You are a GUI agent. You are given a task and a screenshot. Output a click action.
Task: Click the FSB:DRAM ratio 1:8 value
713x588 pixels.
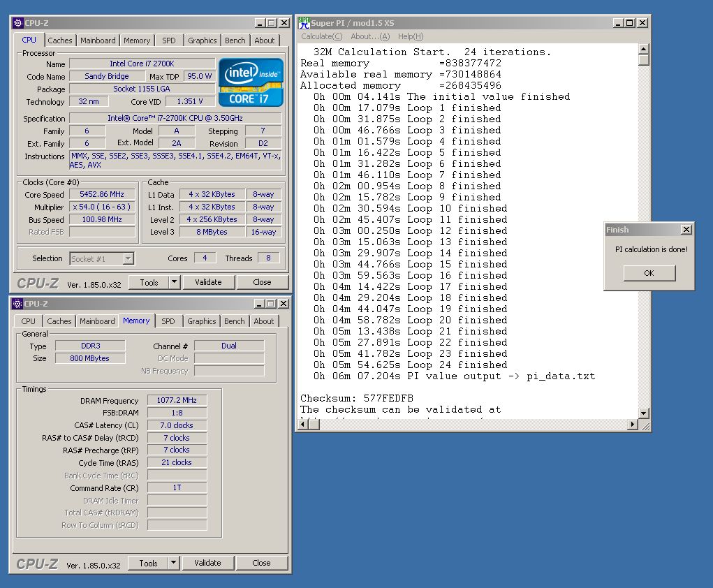[x=177, y=413]
